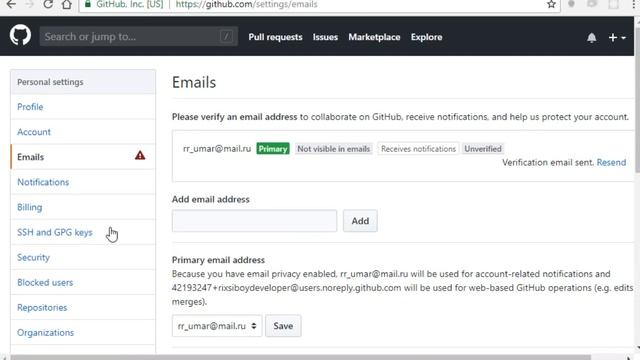640x360 pixels.
Task: Open the plus create-new menu
Action: pos(617,38)
